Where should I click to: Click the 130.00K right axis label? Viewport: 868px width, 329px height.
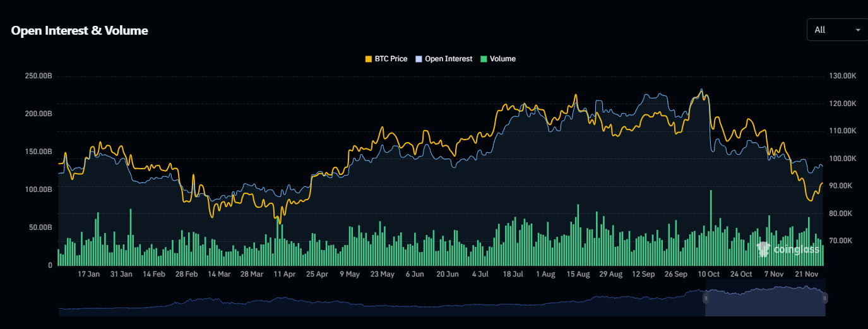(x=843, y=76)
